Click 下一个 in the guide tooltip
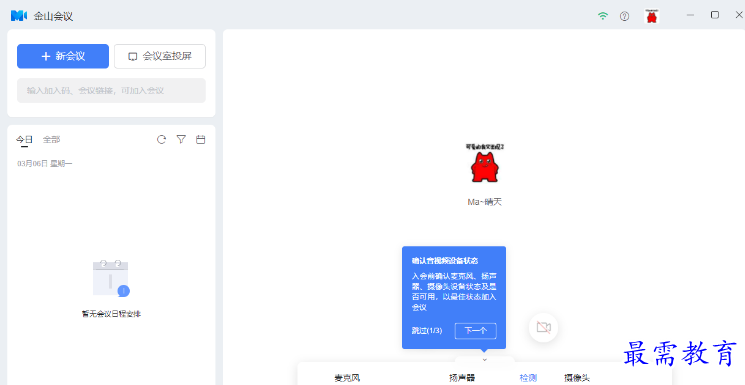 click(x=476, y=331)
